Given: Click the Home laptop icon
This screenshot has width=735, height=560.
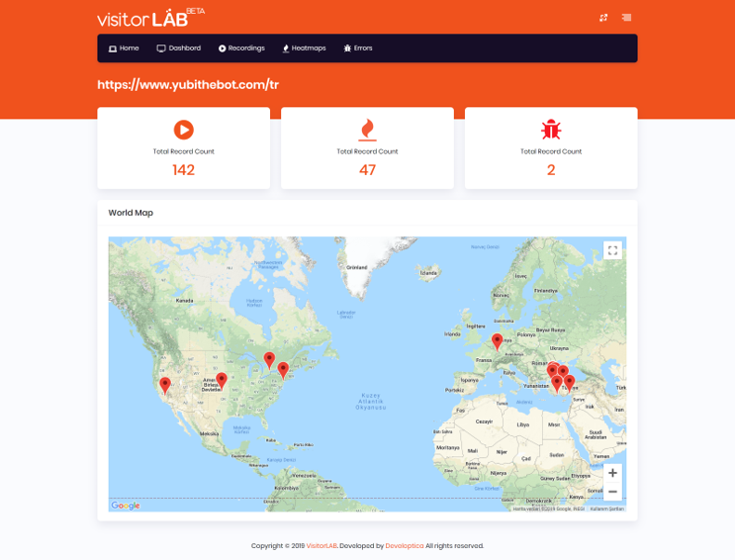Looking at the screenshot, I should (x=113, y=48).
